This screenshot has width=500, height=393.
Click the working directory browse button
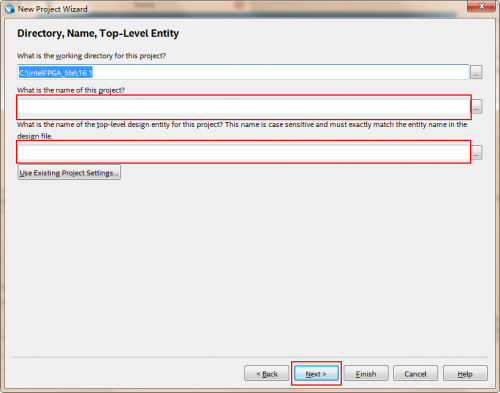pyautogui.click(x=476, y=72)
